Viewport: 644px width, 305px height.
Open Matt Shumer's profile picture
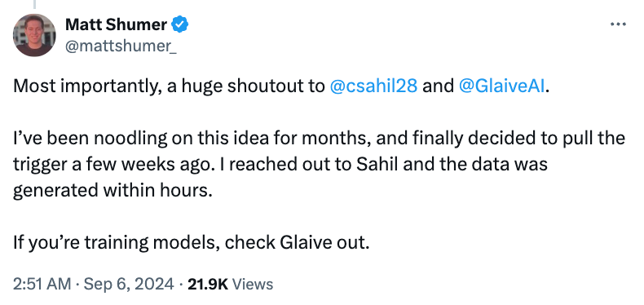34,35
